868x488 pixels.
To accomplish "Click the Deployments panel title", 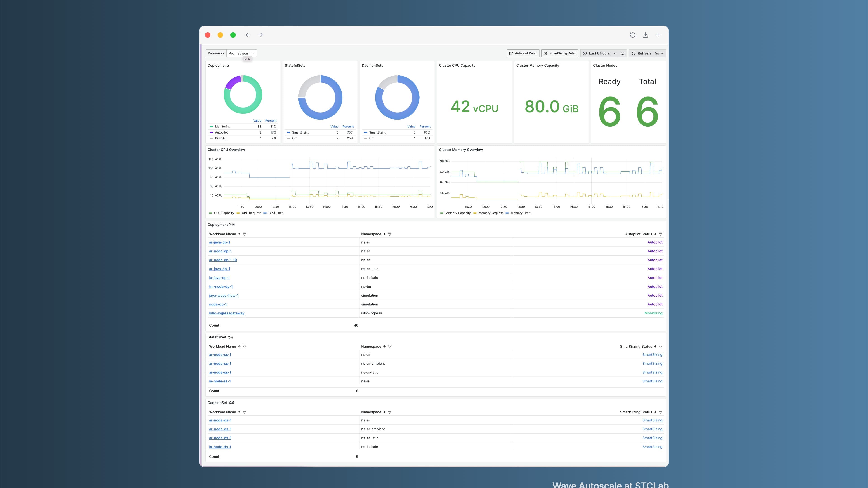I will (219, 65).
